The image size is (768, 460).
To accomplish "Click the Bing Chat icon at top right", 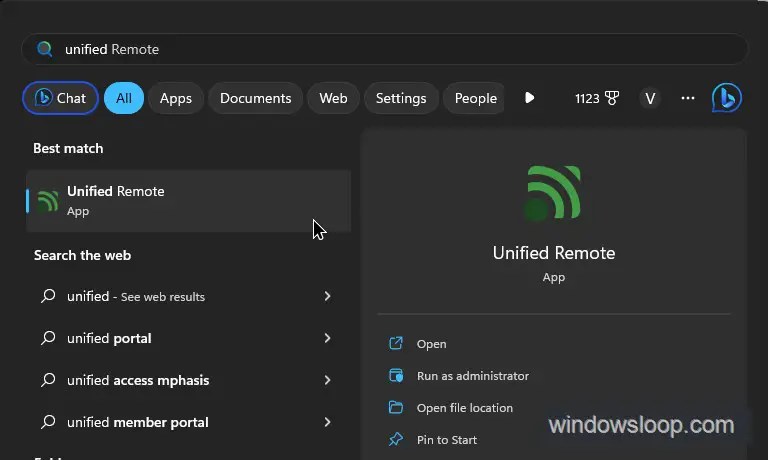I will pyautogui.click(x=726, y=98).
